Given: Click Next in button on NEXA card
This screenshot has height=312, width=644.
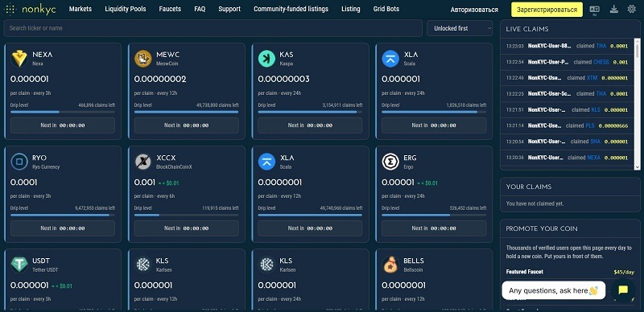Looking at the screenshot, I should [63, 125].
